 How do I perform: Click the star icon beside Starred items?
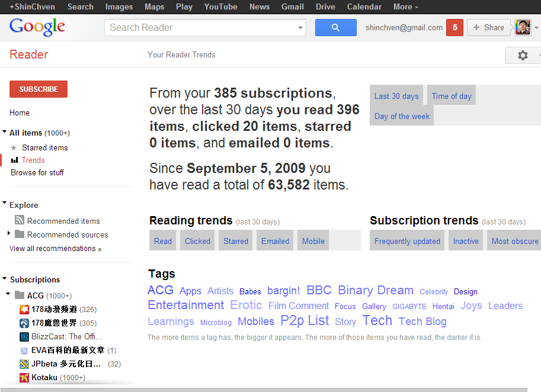[x=14, y=148]
